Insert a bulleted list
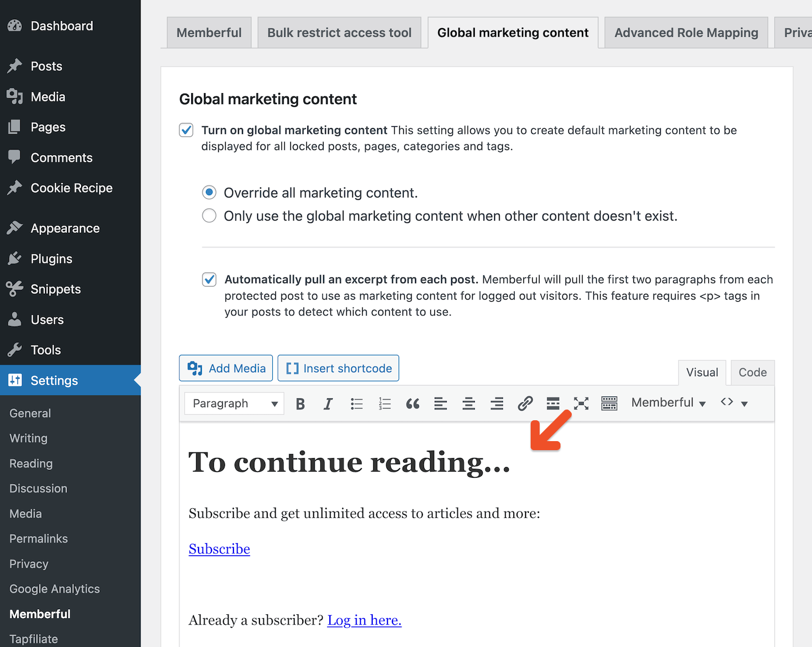The width and height of the screenshot is (812, 647). [356, 403]
